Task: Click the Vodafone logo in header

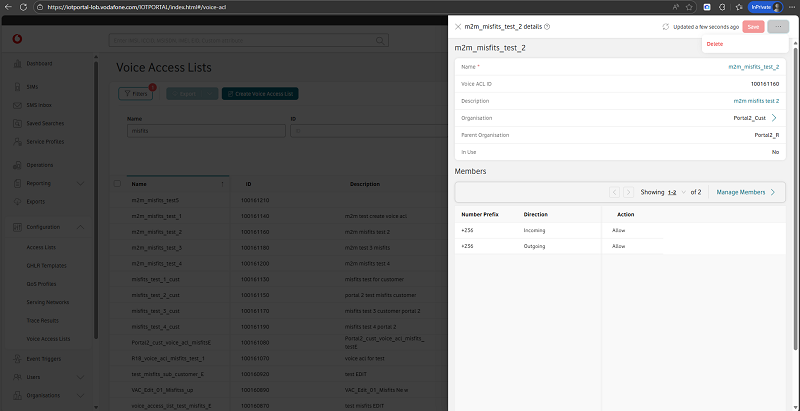Action: [x=16, y=40]
